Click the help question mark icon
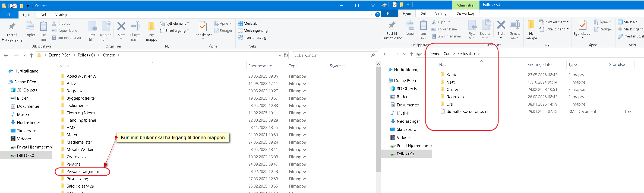This screenshot has height=193, width=644. [x=377, y=15]
